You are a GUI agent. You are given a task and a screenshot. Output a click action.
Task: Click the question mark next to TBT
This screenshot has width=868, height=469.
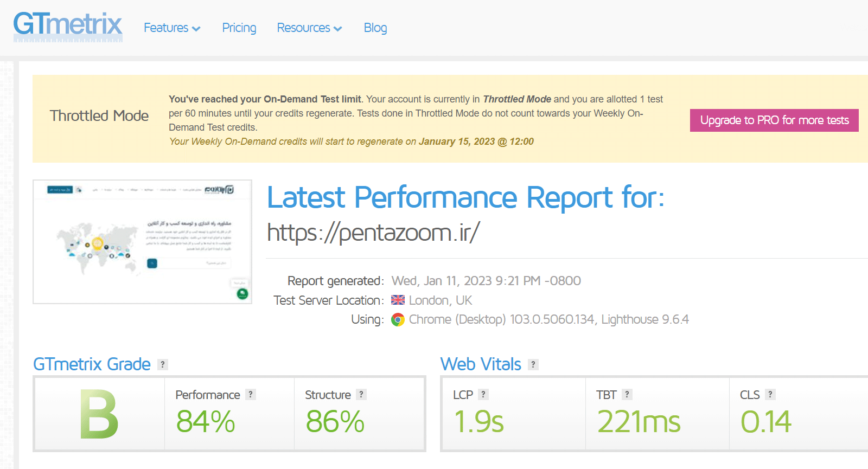[627, 395]
